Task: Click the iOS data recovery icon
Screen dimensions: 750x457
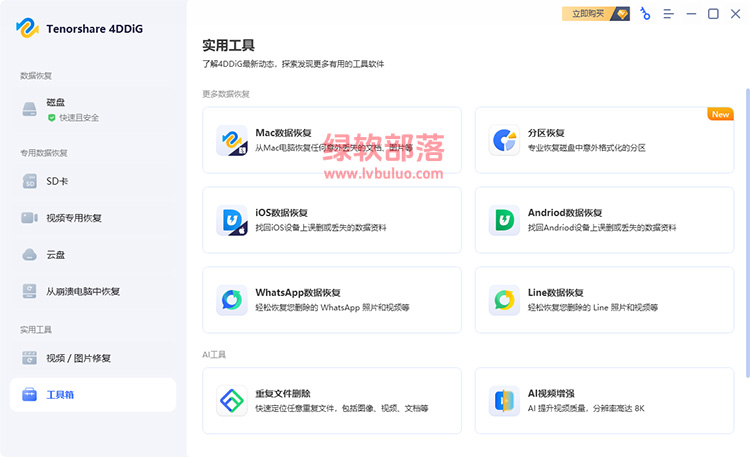Action: click(x=232, y=221)
